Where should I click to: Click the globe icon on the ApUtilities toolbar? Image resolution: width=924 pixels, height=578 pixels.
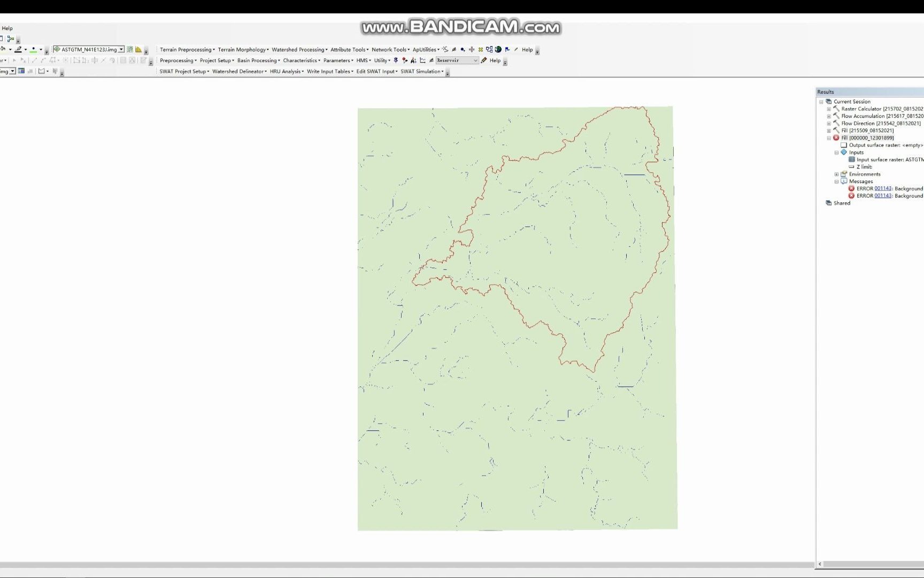(498, 49)
